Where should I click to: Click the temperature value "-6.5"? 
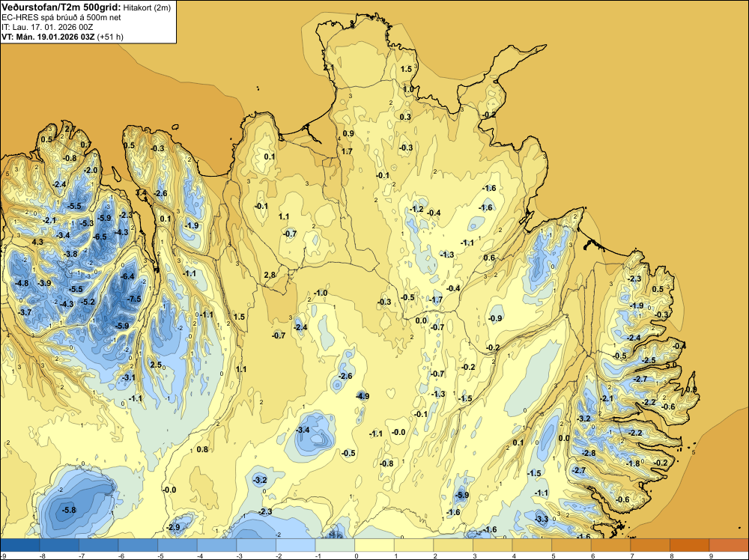(100, 237)
